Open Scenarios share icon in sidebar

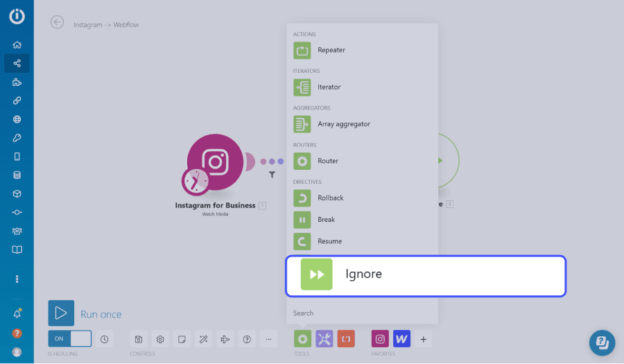coord(17,63)
